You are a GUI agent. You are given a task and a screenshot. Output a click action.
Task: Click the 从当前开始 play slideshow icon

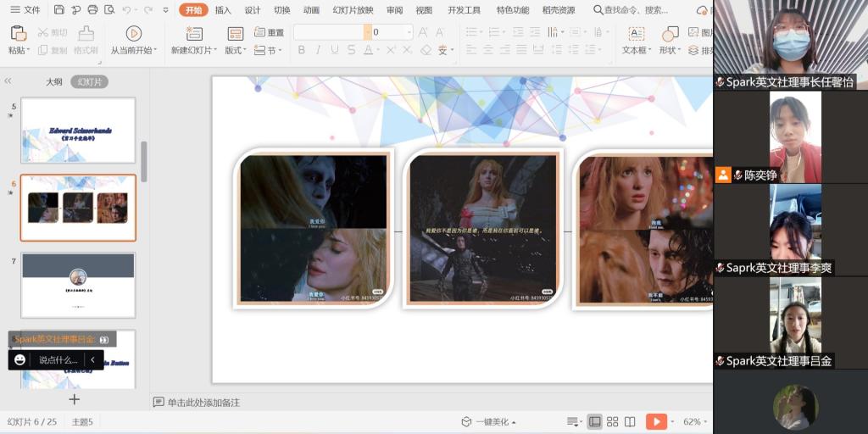[x=133, y=33]
